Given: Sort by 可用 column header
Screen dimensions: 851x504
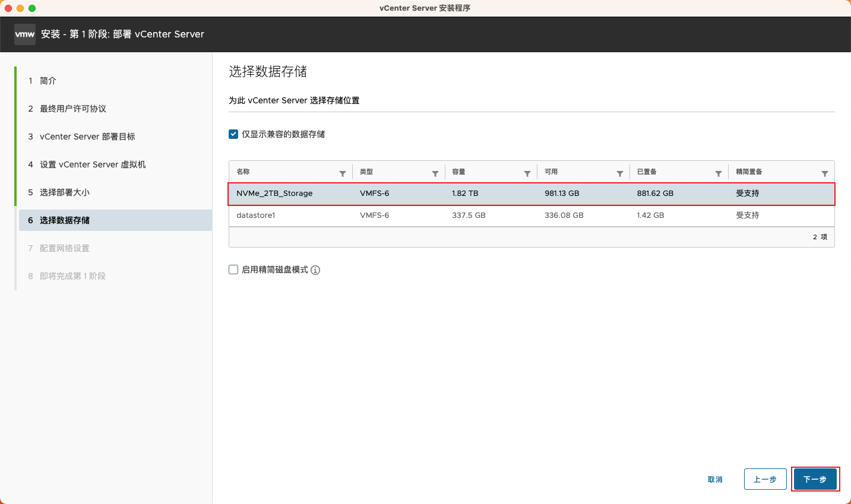Looking at the screenshot, I should [x=551, y=172].
